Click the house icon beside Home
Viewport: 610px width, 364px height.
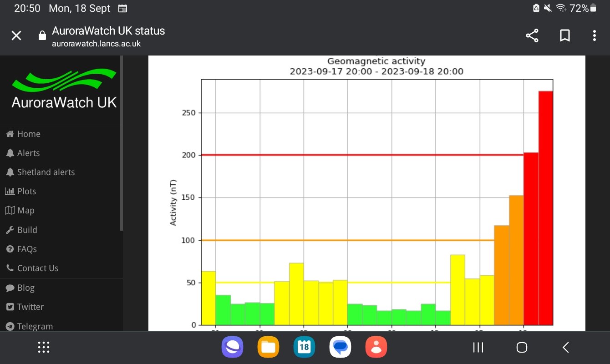pos(10,134)
